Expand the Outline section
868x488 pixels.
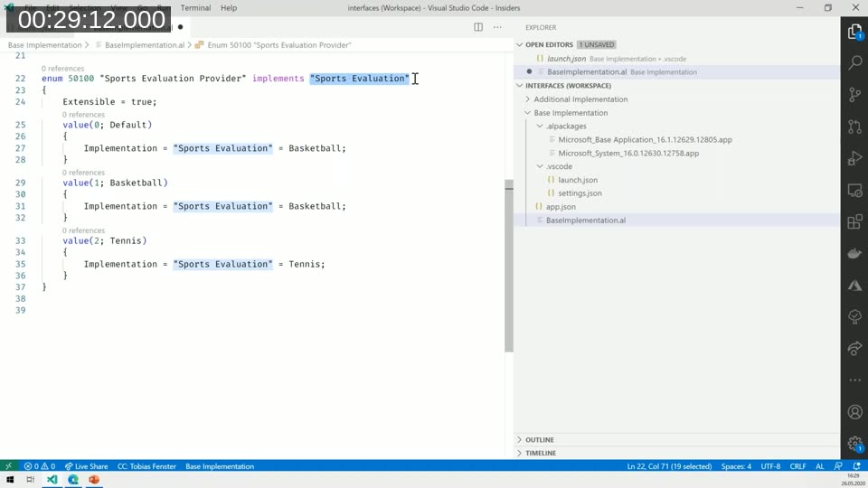pyautogui.click(x=519, y=440)
